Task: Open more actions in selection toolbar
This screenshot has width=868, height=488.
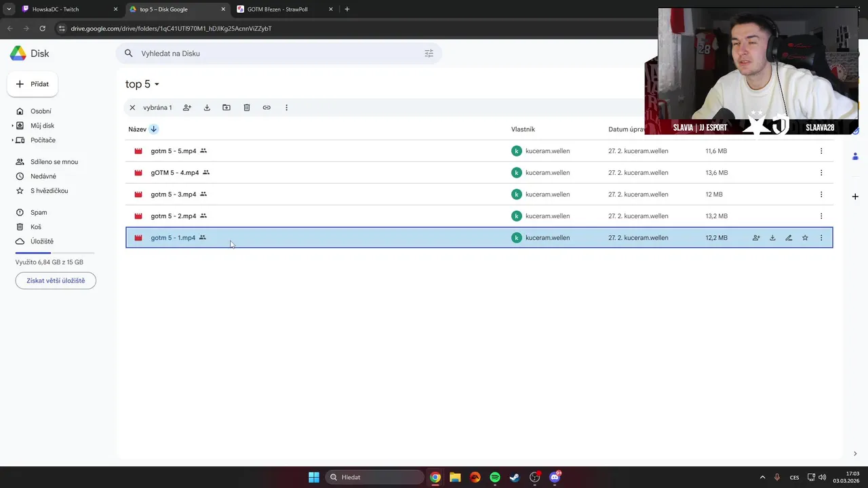Action: click(286, 108)
